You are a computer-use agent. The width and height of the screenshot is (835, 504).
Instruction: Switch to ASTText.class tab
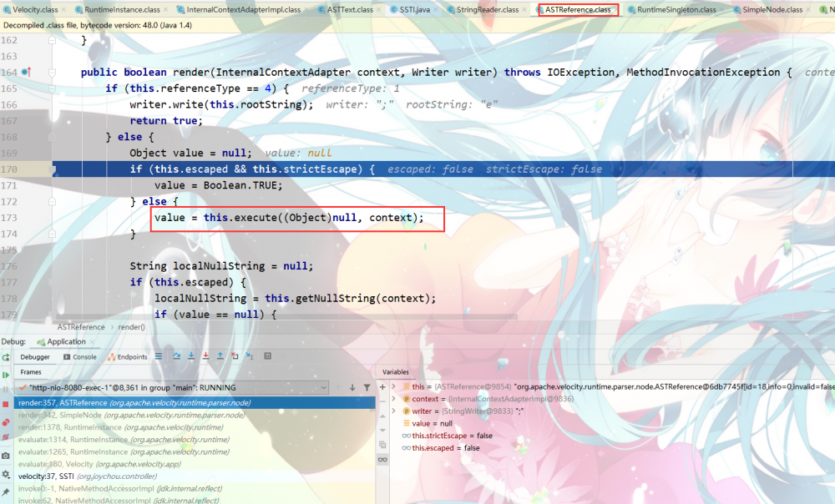tap(350, 9)
